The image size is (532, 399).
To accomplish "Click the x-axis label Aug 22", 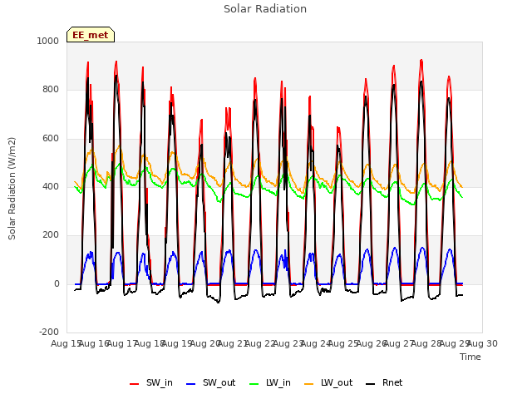I will [260, 343].
